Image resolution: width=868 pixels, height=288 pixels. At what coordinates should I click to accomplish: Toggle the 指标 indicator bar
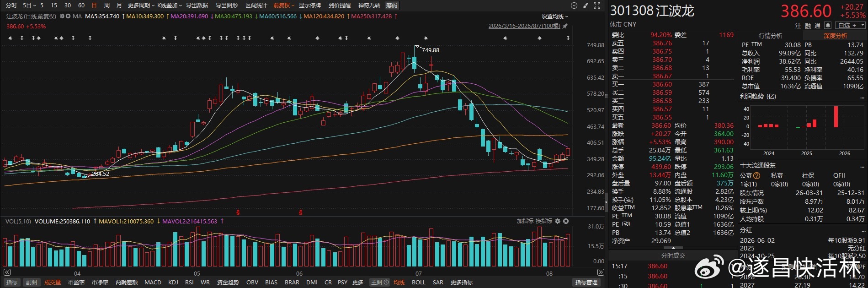(12, 283)
